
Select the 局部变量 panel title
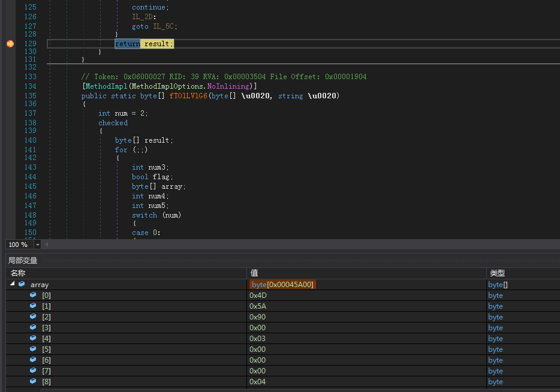[x=23, y=260]
